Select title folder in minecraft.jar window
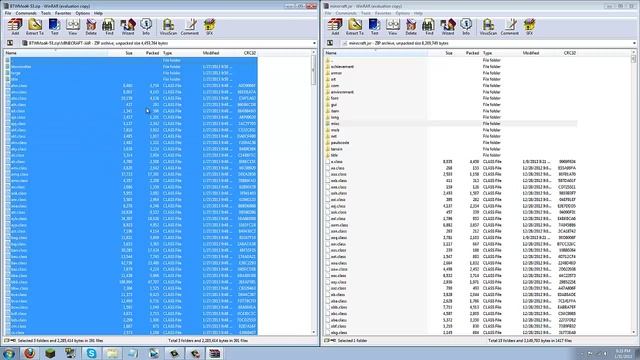The image size is (640, 360). 334,155
